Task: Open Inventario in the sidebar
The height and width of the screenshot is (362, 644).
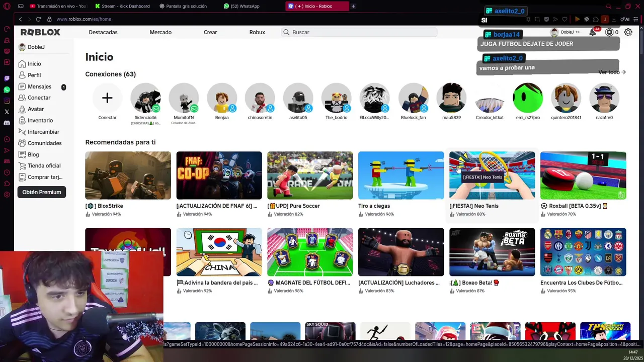Action: [x=35, y=121]
